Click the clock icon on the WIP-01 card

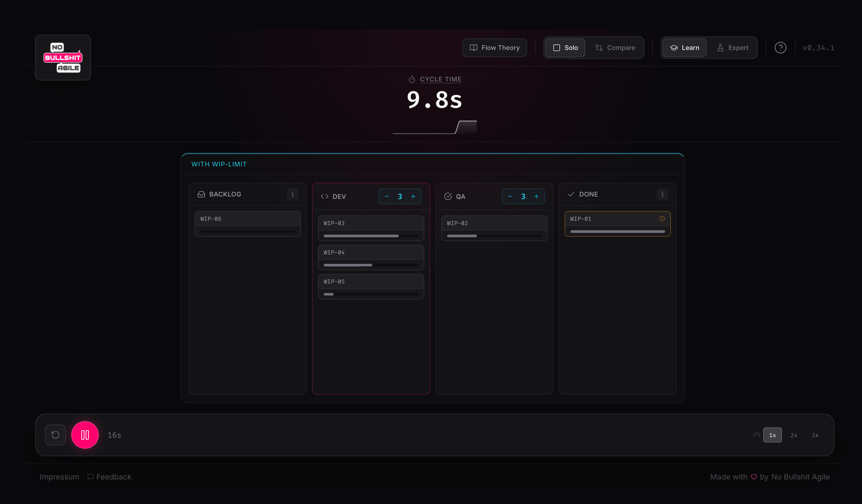click(662, 219)
